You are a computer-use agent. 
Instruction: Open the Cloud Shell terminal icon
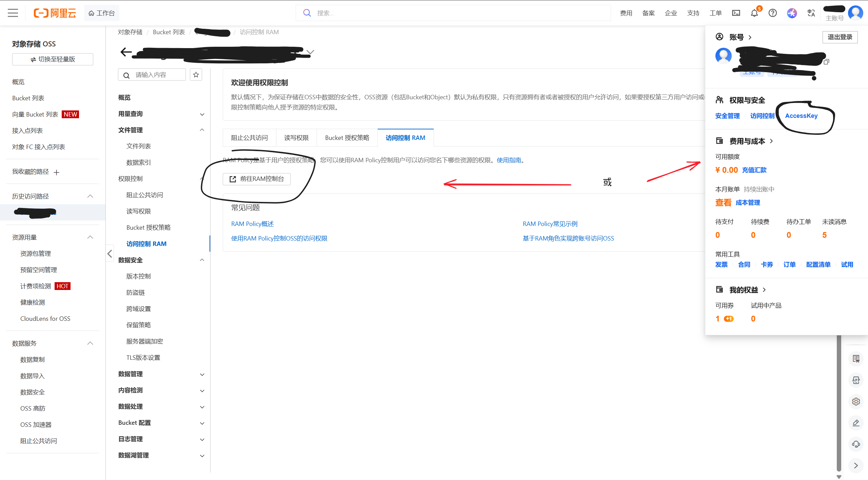pos(736,13)
